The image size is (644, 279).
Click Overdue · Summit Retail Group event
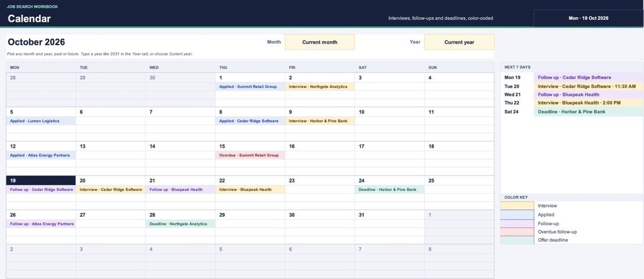250,155
